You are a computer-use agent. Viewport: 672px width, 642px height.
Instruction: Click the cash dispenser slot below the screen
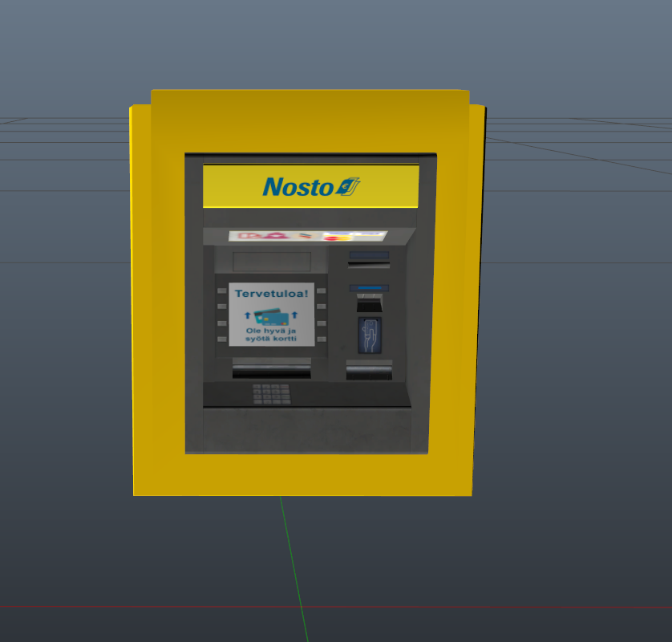coord(271,368)
